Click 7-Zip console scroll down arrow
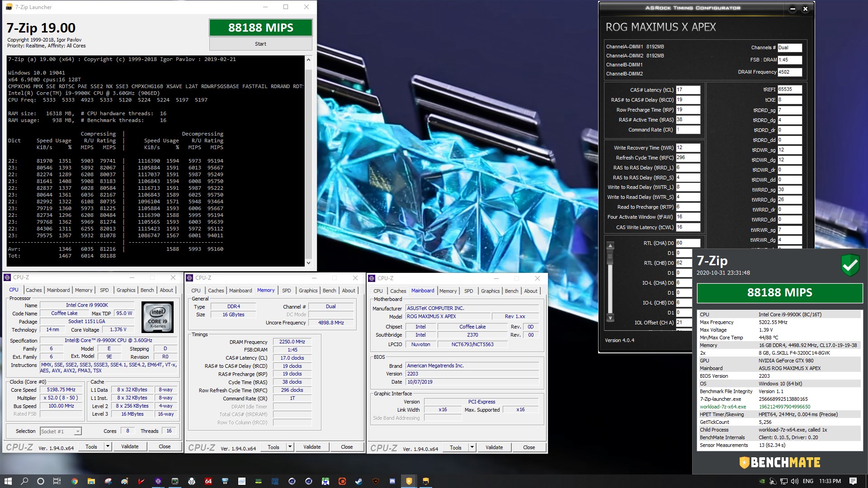Image resolution: width=868 pixels, height=488 pixels. pyautogui.click(x=308, y=263)
